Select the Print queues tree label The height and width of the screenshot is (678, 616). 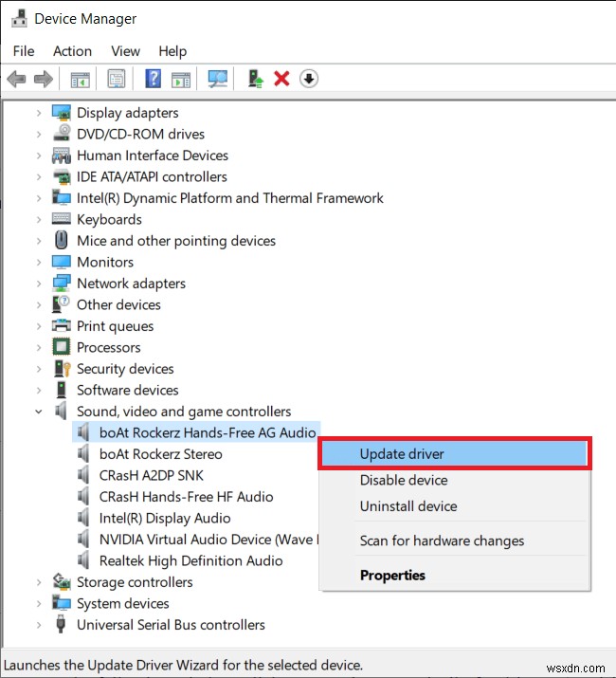116,326
